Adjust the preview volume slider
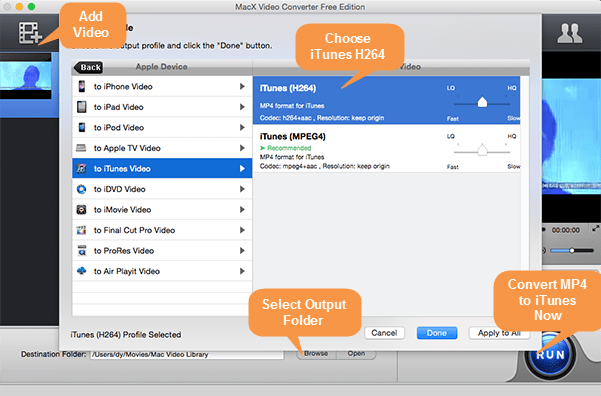Image resolution: width=601 pixels, height=396 pixels. (571, 250)
